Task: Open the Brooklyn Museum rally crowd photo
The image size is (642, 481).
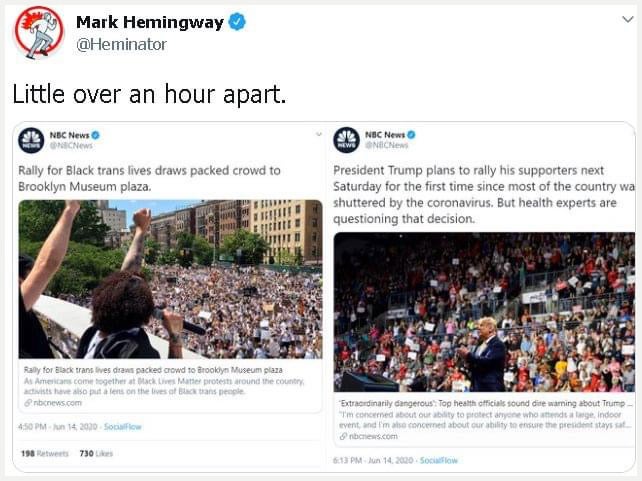Action: click(170, 279)
